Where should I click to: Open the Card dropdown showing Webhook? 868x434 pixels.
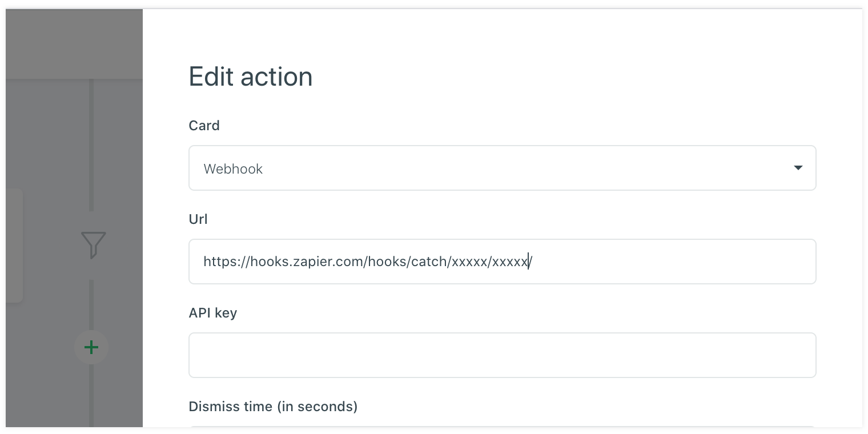pyautogui.click(x=501, y=168)
